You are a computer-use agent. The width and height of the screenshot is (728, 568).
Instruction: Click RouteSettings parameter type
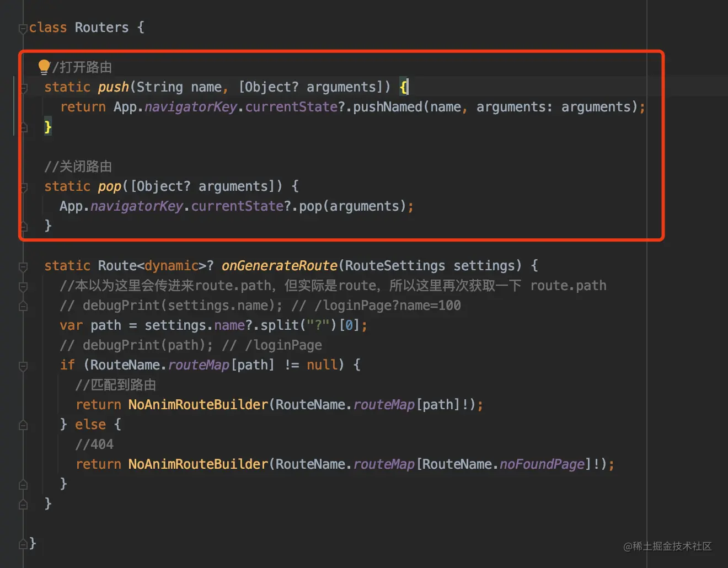tap(395, 266)
